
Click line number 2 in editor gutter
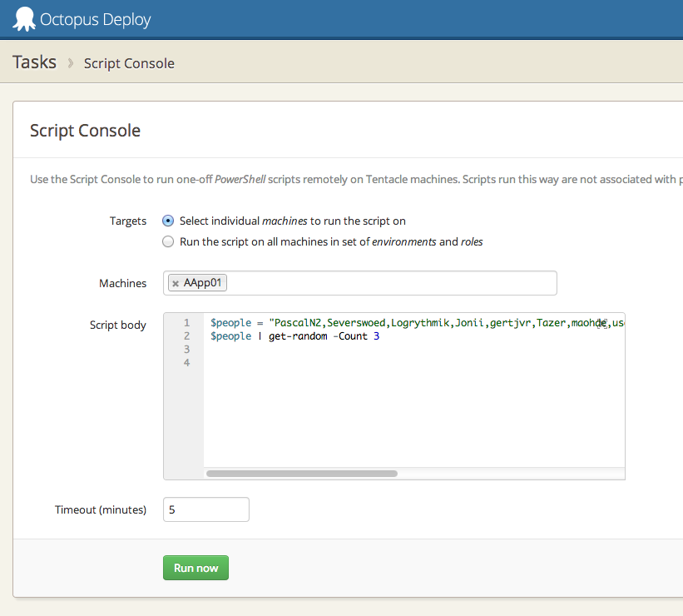coord(186,336)
